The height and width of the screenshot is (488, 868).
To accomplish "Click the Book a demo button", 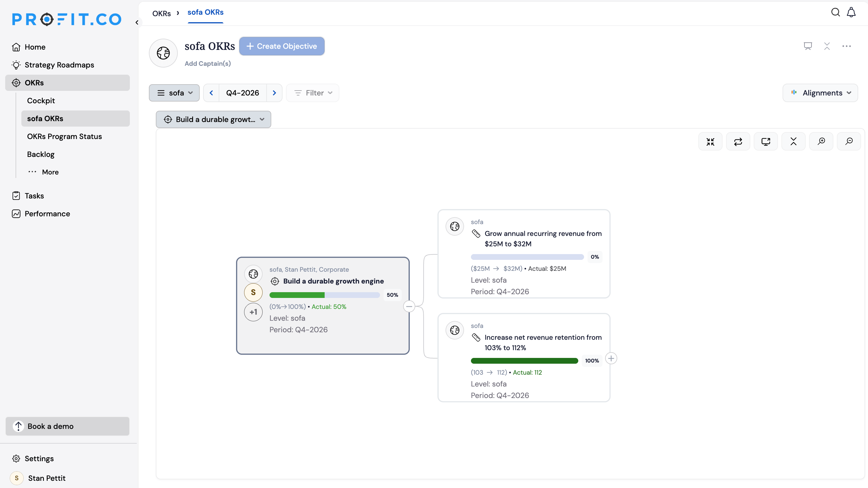I will 68,426.
